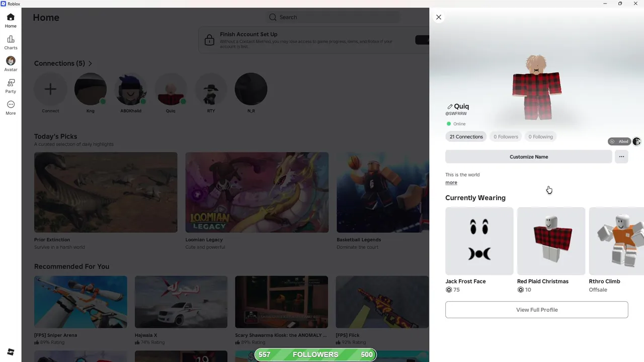The height and width of the screenshot is (362, 644).
Task: Click the Home page heading
Action: point(46,18)
